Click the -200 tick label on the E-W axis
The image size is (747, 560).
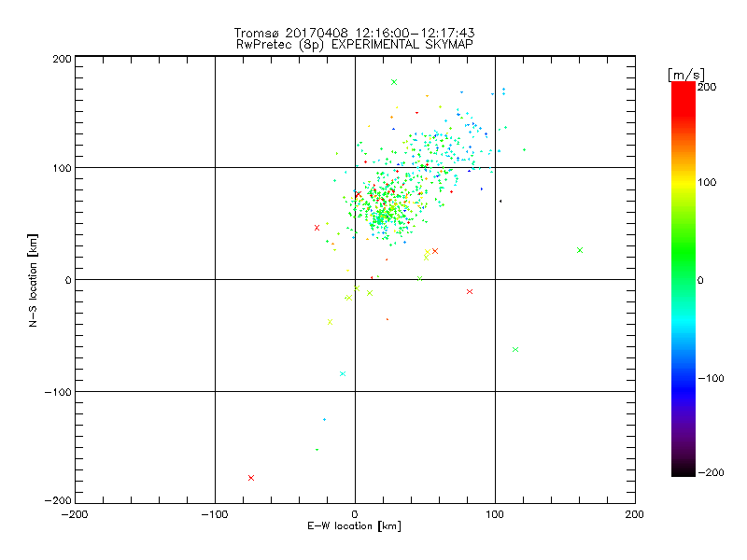coord(75,514)
